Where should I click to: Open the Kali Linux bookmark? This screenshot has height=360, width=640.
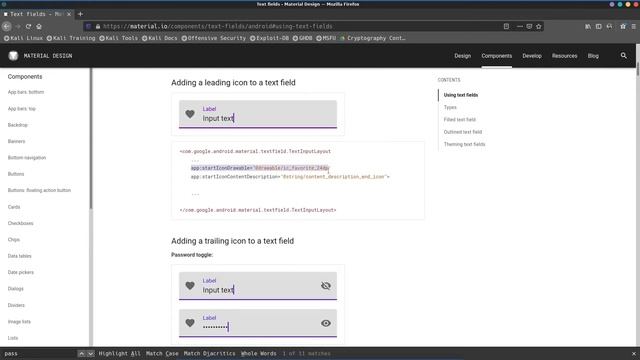click(x=23, y=38)
